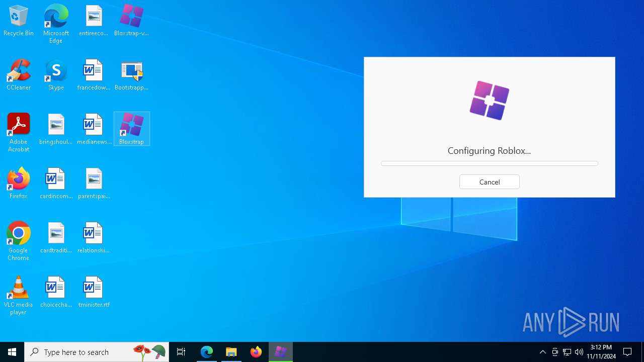This screenshot has height=362, width=644.
Task: Open the clock showing 3:12 PM
Action: tap(601, 352)
